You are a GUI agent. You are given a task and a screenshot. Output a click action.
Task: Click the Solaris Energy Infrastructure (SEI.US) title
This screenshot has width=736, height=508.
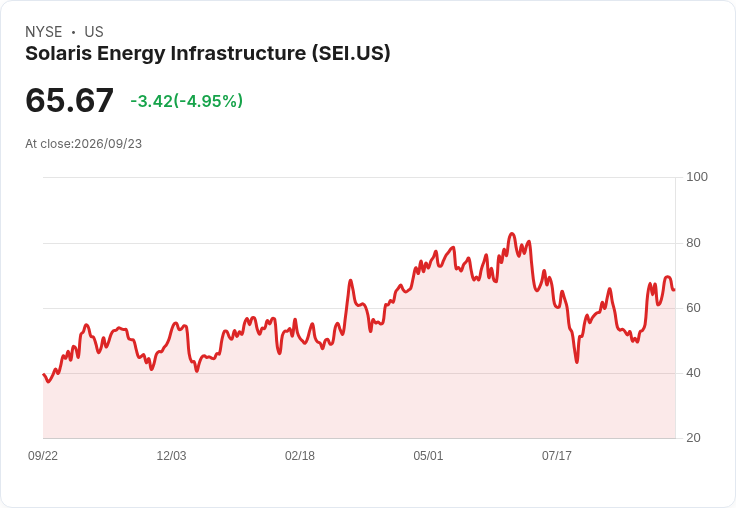[207, 53]
